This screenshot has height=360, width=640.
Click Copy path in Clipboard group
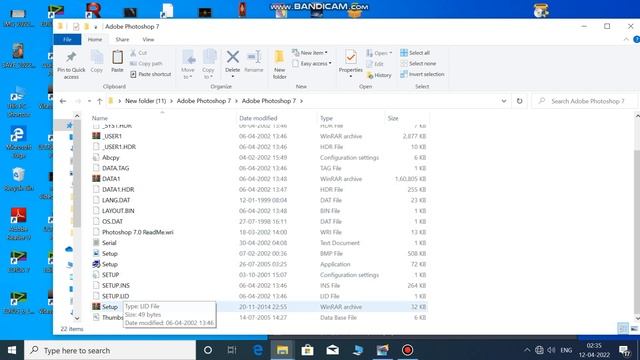pos(146,63)
